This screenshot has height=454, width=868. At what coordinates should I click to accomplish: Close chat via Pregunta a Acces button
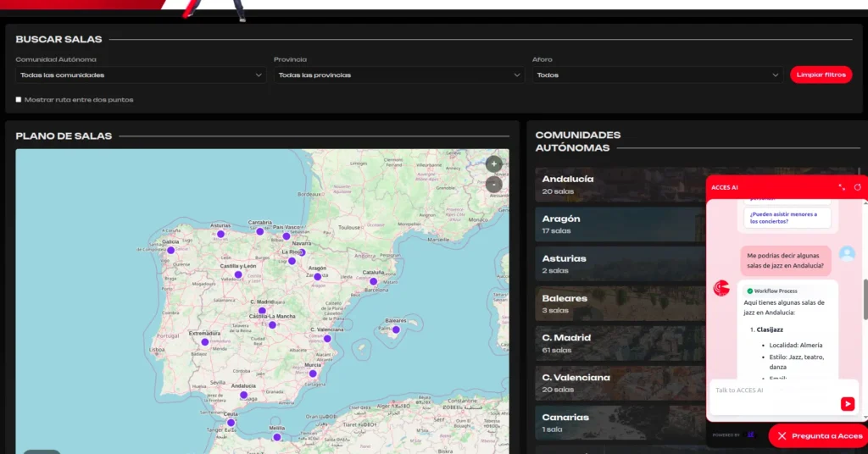[819, 435]
